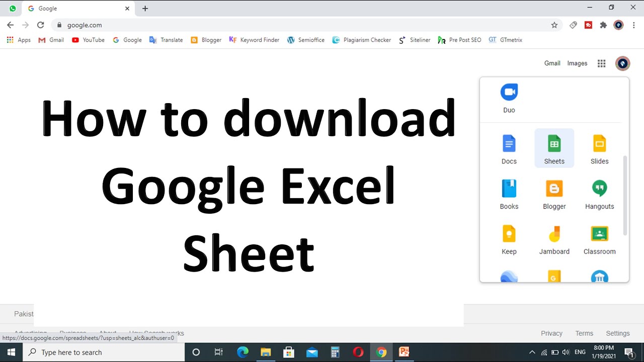This screenshot has height=362, width=644.
Task: Open Google account profile avatar on page
Action: coord(622,63)
